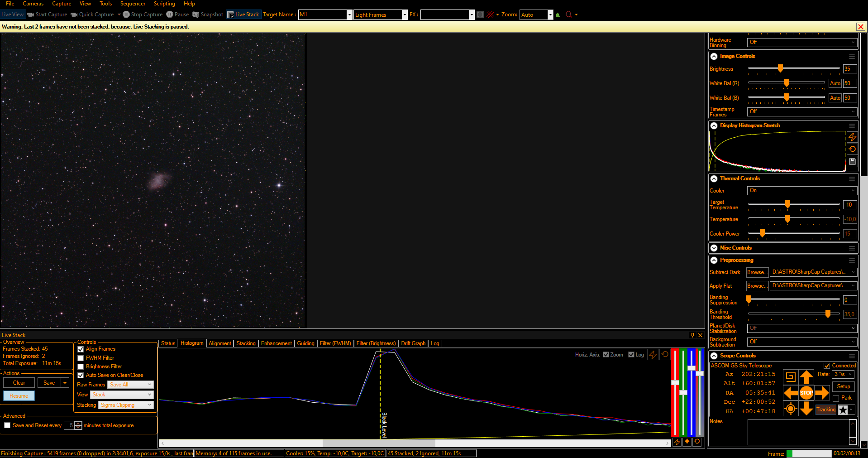The image size is (868, 458).
Task: Slew the telescope left with left arrow
Action: (x=791, y=393)
